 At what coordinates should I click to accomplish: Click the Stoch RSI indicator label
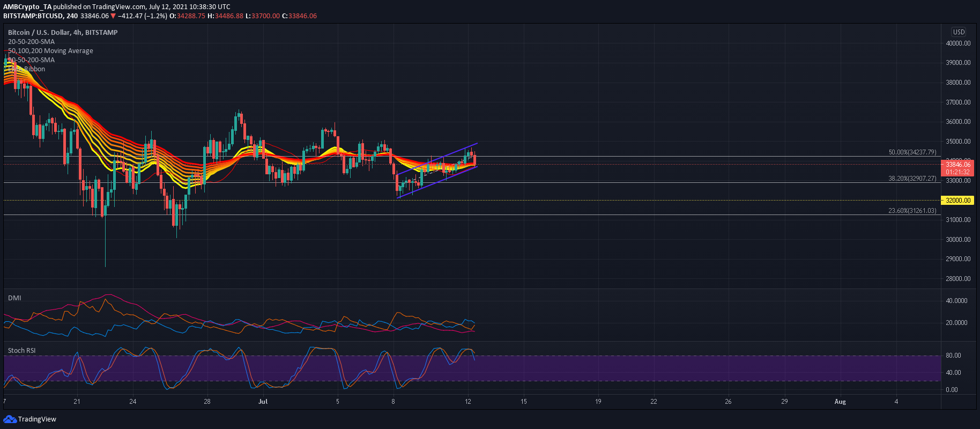(22, 350)
